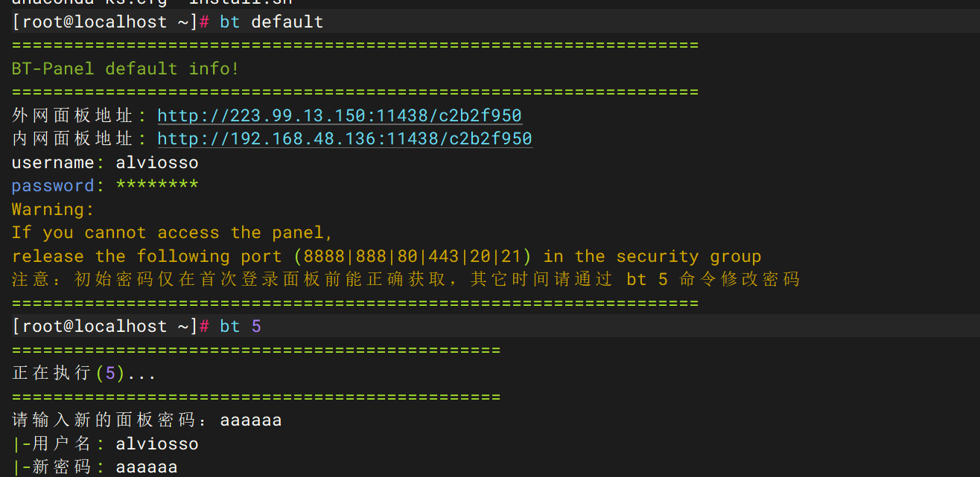Click the '外网面板地址' label
The image size is (980, 477).
[x=73, y=115]
